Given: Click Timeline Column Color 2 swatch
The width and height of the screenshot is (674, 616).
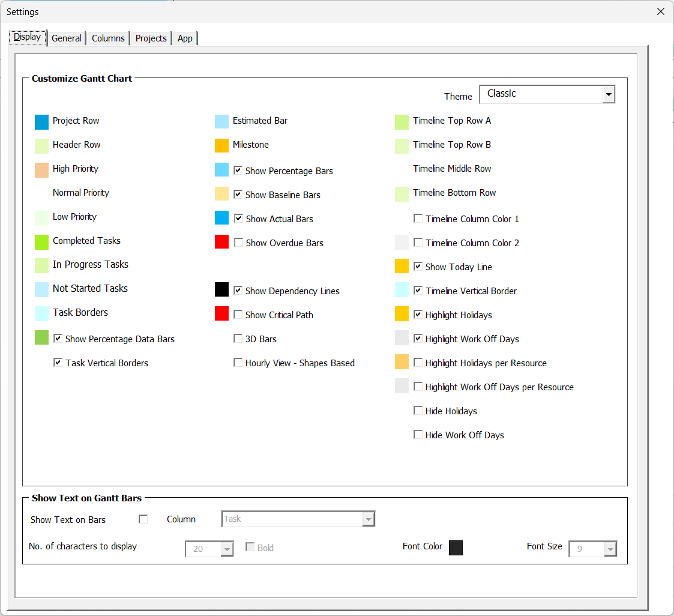Looking at the screenshot, I should [x=402, y=243].
